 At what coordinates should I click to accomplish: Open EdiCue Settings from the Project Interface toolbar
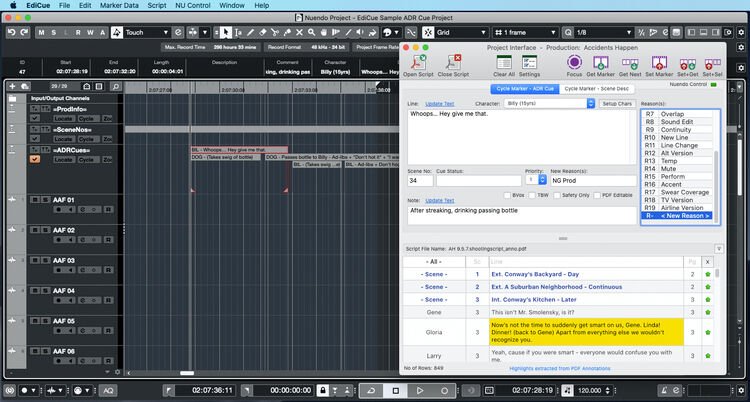coord(529,63)
